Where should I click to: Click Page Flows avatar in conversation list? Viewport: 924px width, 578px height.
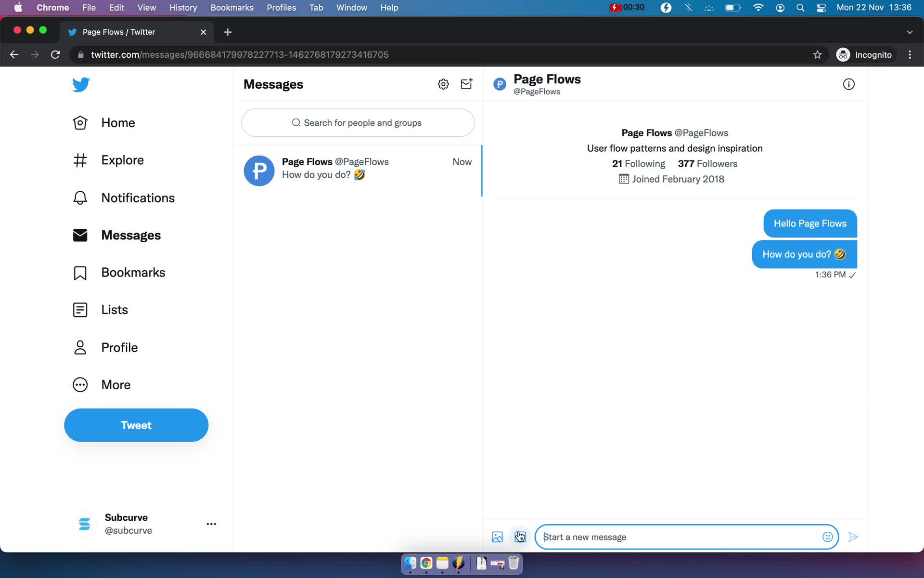[259, 171]
